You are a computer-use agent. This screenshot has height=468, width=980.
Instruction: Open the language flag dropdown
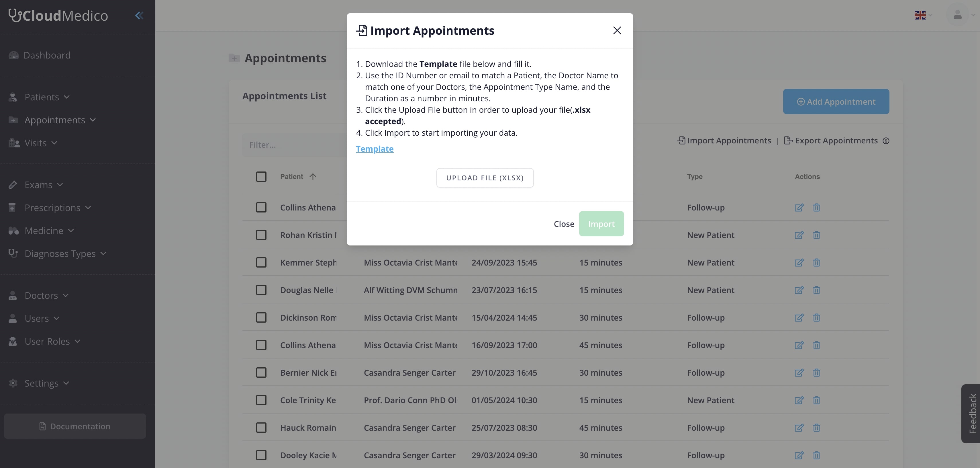pyautogui.click(x=923, y=15)
